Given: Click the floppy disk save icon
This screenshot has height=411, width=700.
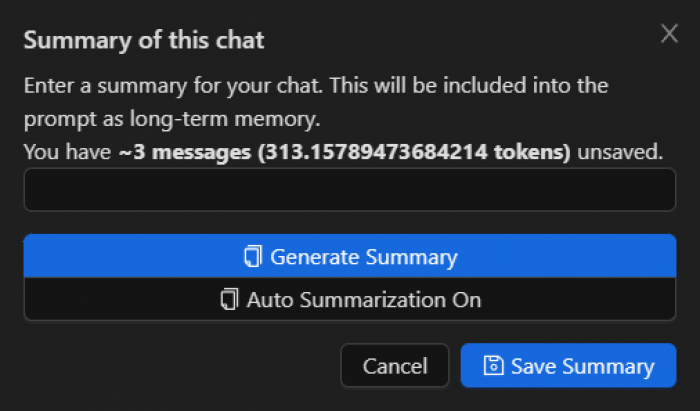Looking at the screenshot, I should point(493,366).
